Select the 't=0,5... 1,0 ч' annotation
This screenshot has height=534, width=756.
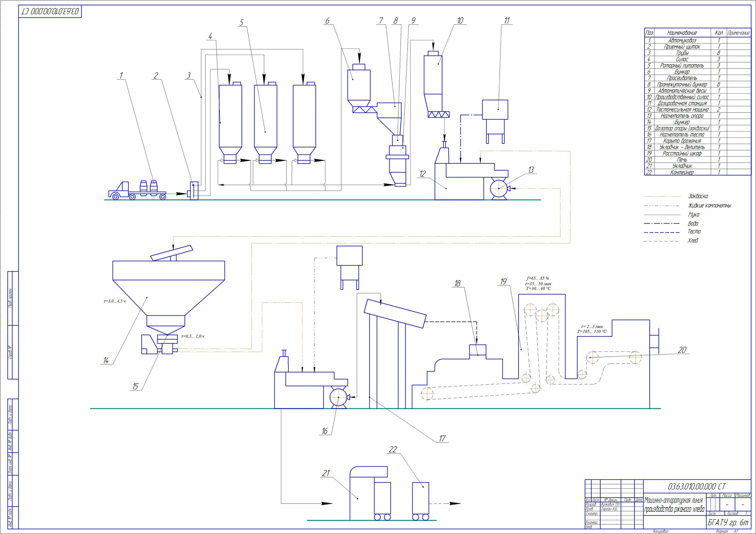193,336
